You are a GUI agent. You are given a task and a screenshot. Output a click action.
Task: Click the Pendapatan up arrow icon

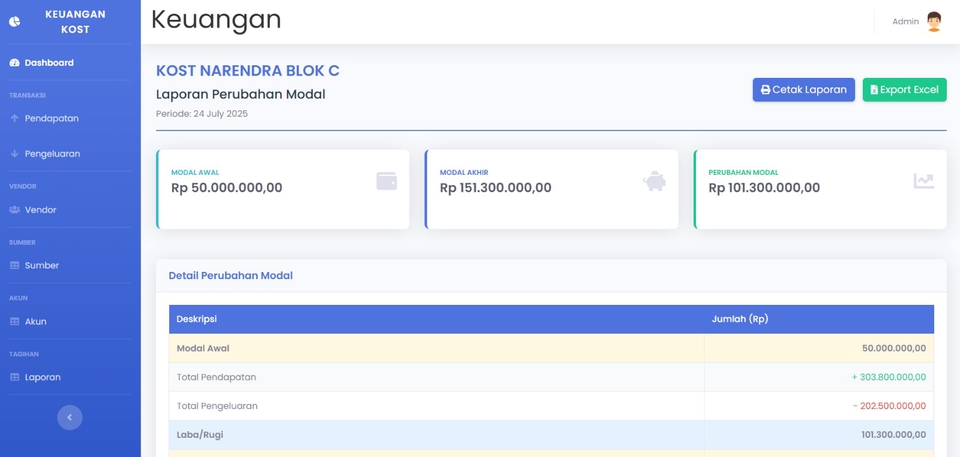(x=14, y=118)
